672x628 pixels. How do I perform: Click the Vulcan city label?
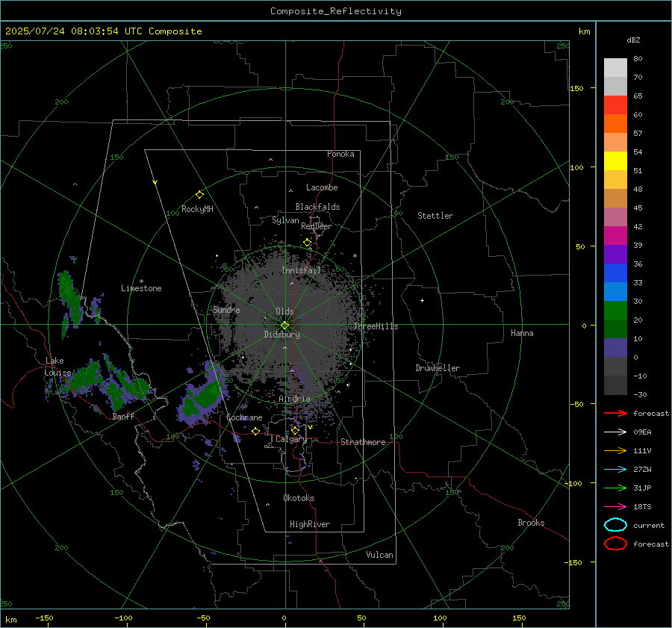[x=379, y=555]
